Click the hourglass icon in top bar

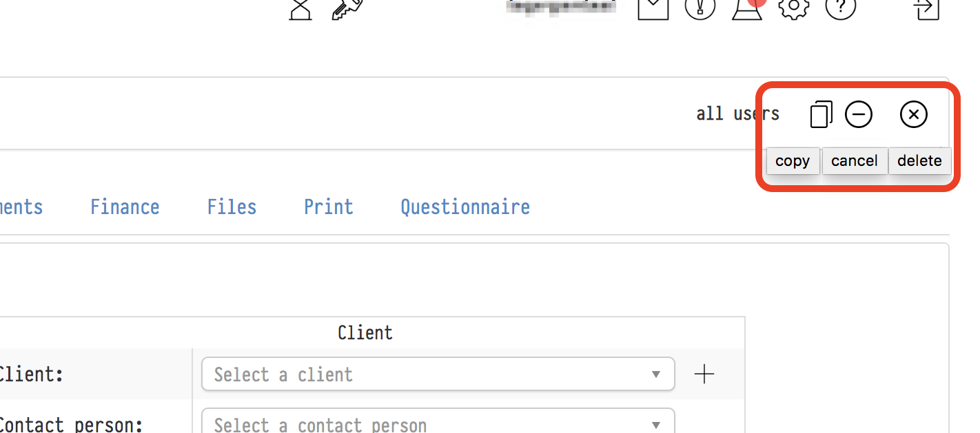pyautogui.click(x=300, y=8)
